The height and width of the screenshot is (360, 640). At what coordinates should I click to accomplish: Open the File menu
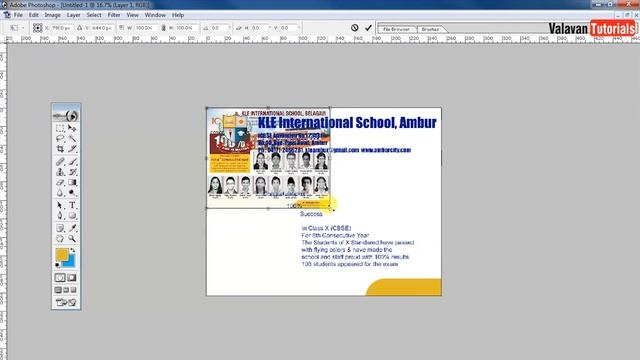[x=18, y=15]
